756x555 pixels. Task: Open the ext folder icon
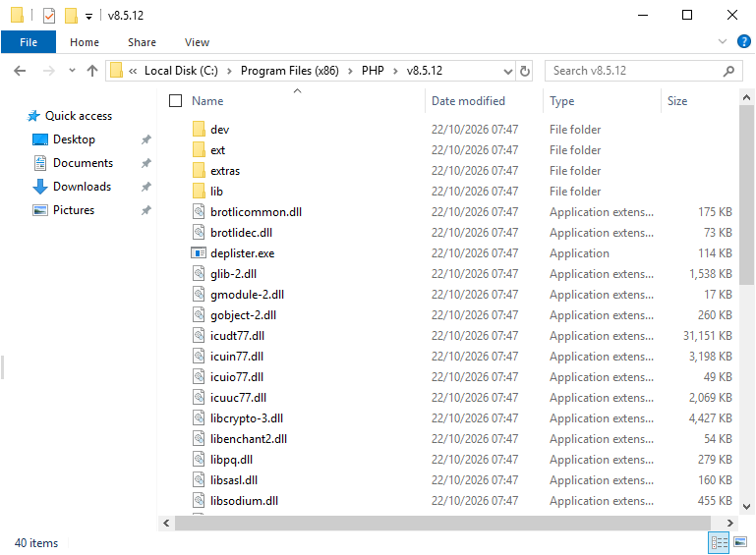pos(199,150)
